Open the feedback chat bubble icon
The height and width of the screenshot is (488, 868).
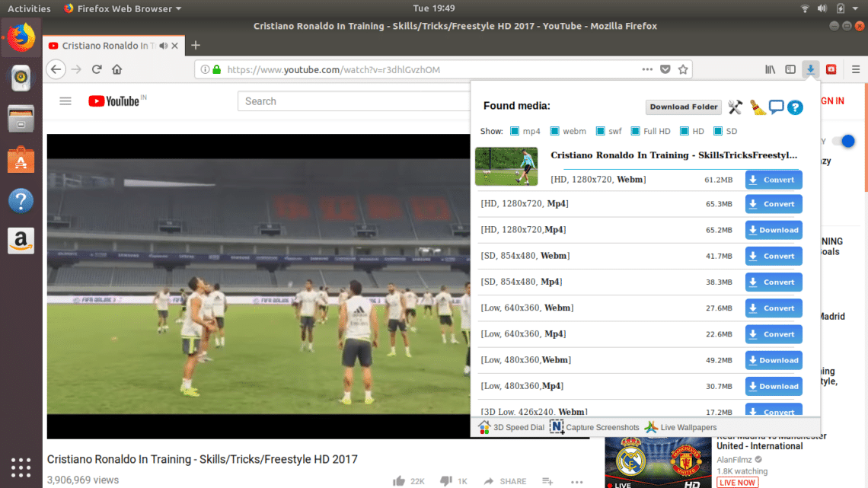[x=776, y=107]
